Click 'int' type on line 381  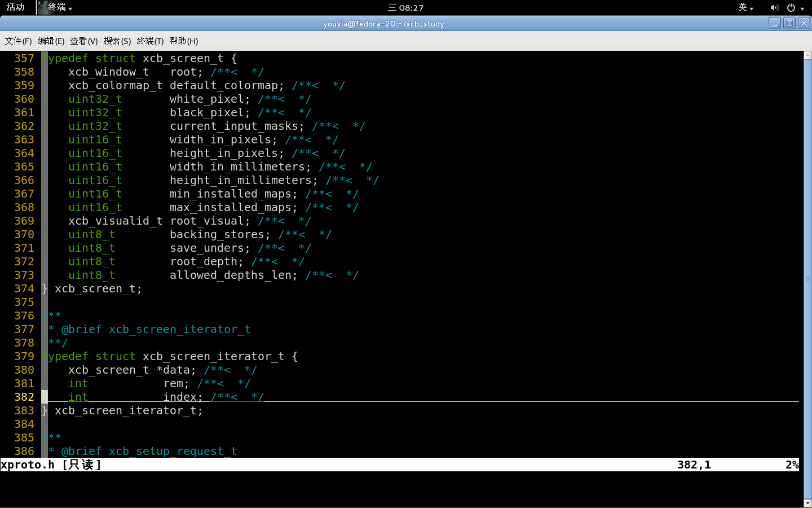pos(78,383)
